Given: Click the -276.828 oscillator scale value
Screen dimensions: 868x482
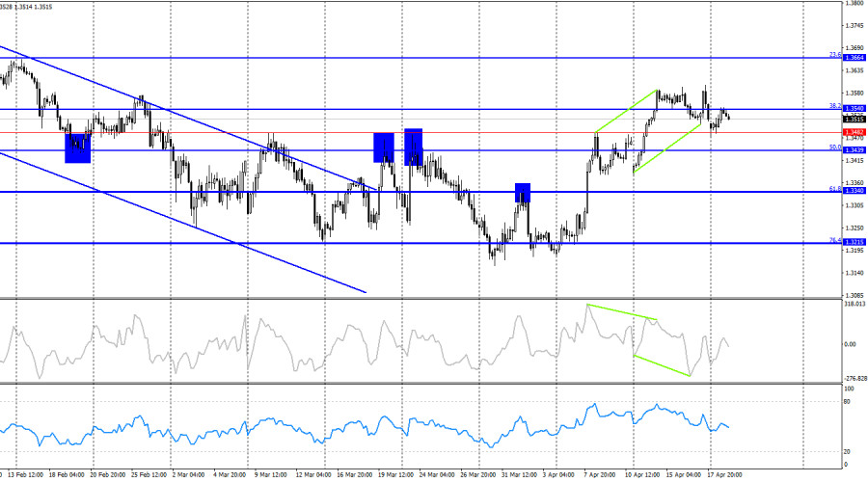Looking at the screenshot, I should pos(854,379).
